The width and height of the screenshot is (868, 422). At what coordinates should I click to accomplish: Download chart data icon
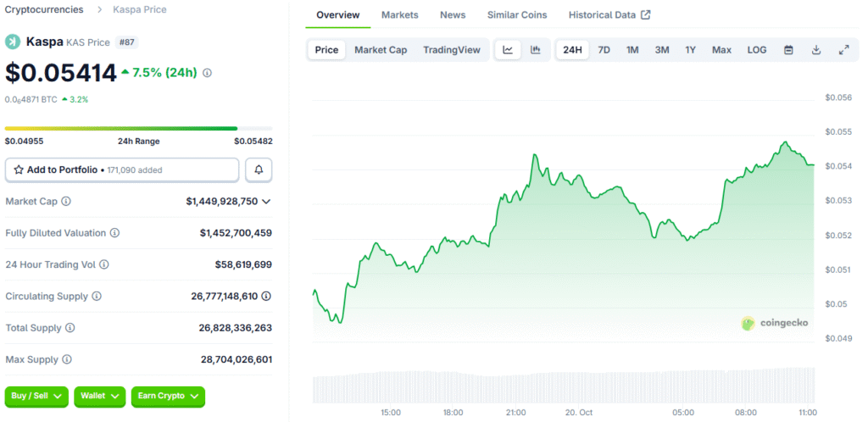pyautogui.click(x=816, y=50)
